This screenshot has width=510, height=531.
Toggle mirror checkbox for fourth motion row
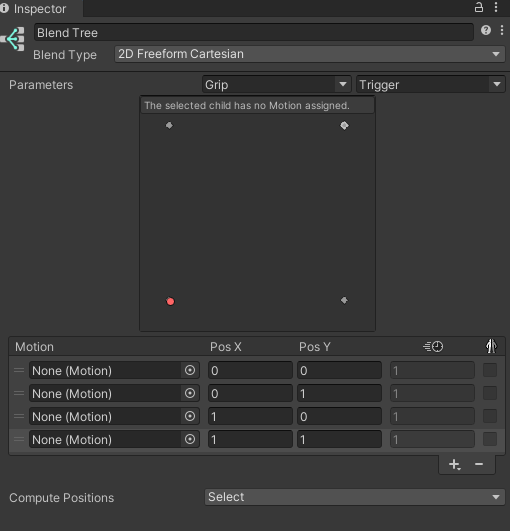click(x=490, y=439)
